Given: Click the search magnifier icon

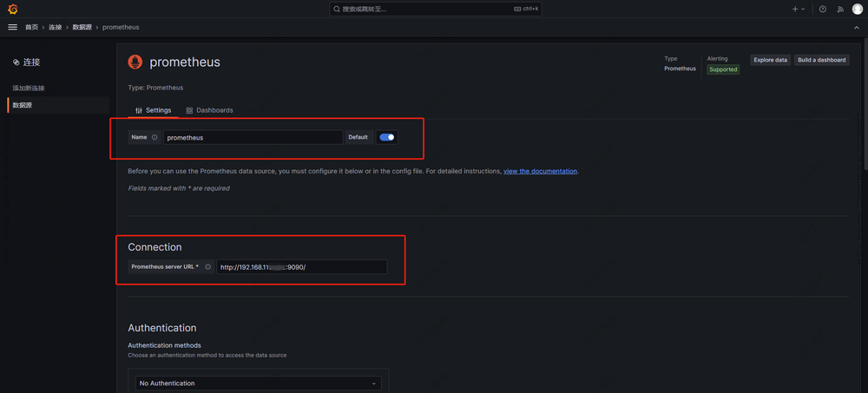Looking at the screenshot, I should [337, 9].
